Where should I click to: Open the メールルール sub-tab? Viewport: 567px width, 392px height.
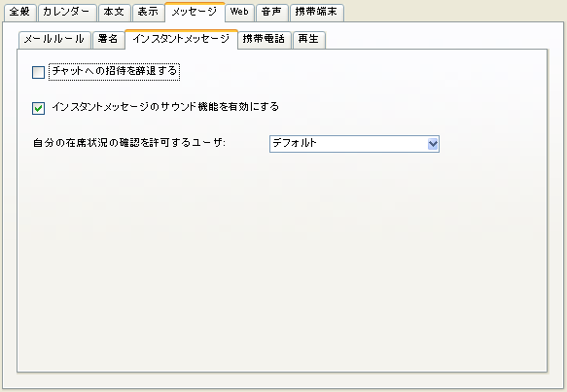point(54,40)
